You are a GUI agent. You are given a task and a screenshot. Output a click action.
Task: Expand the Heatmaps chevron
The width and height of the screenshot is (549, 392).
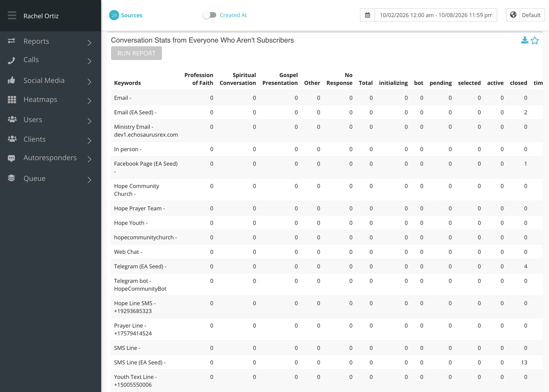pyautogui.click(x=89, y=101)
